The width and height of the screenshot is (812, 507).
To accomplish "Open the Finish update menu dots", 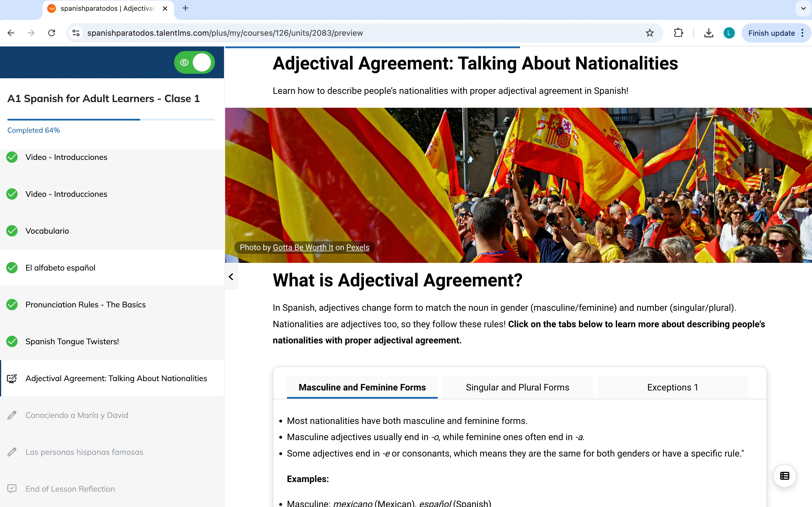I will [802, 33].
